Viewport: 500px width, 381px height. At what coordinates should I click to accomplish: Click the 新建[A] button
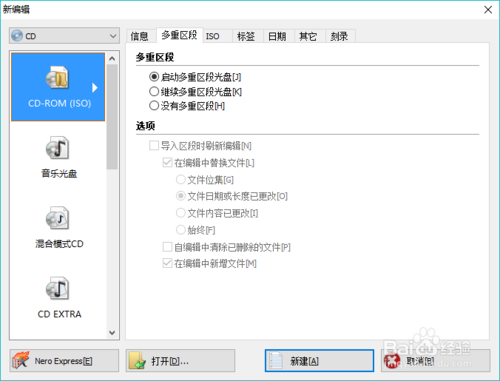[x=319, y=361]
